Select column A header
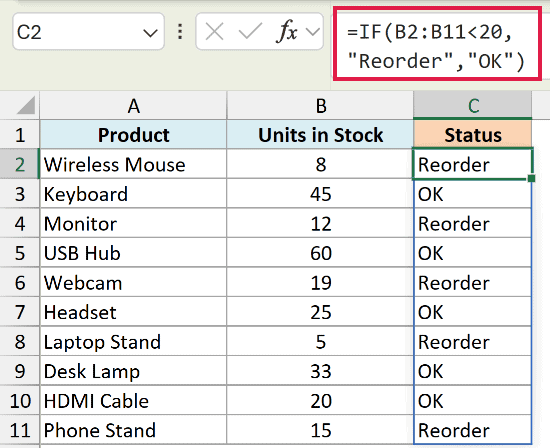Viewport: 550px width, 448px height. pyautogui.click(x=133, y=106)
